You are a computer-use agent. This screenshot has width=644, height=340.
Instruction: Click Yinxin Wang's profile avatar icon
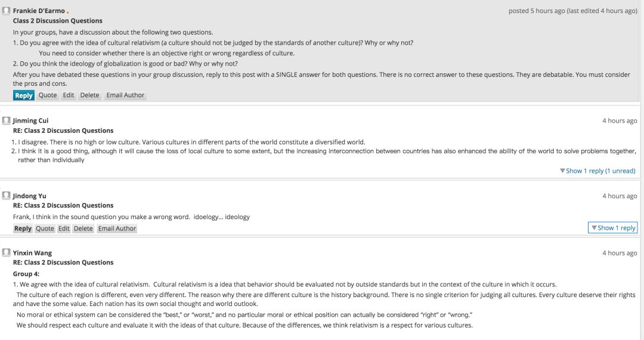pyautogui.click(x=6, y=252)
